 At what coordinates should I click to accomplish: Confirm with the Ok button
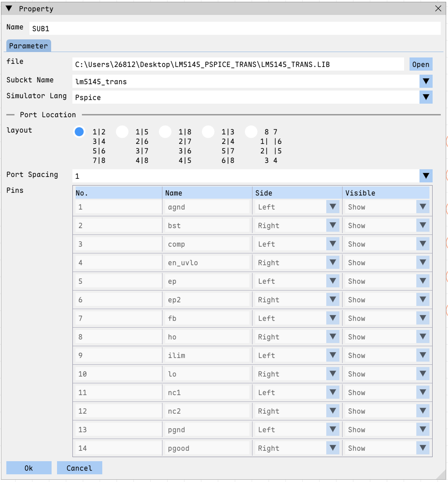(29, 468)
